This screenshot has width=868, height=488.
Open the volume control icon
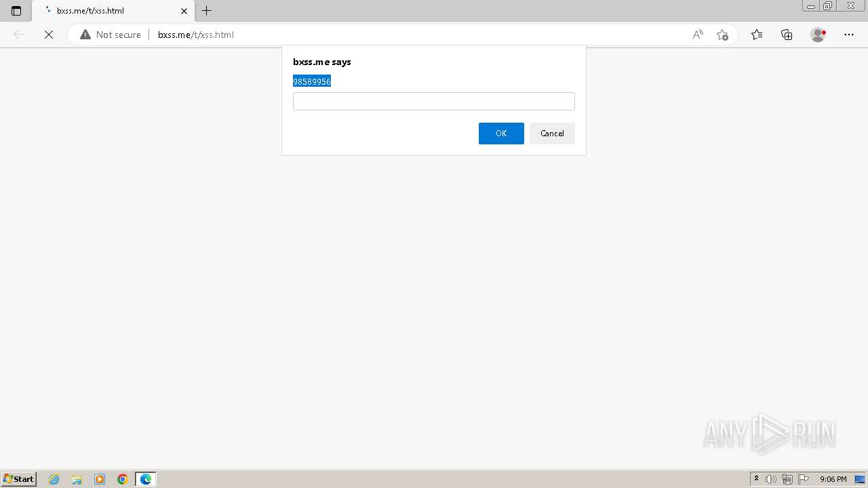pos(771,479)
